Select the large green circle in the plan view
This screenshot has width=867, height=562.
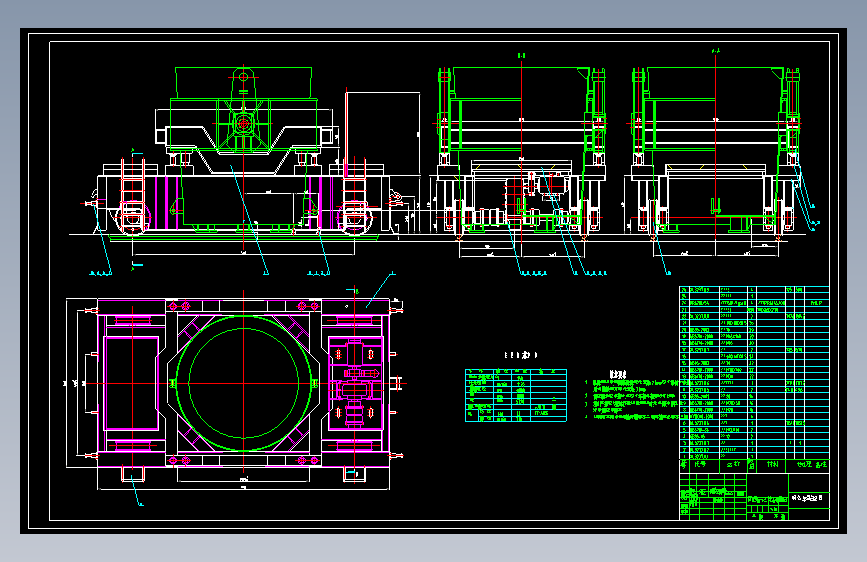tap(243, 383)
